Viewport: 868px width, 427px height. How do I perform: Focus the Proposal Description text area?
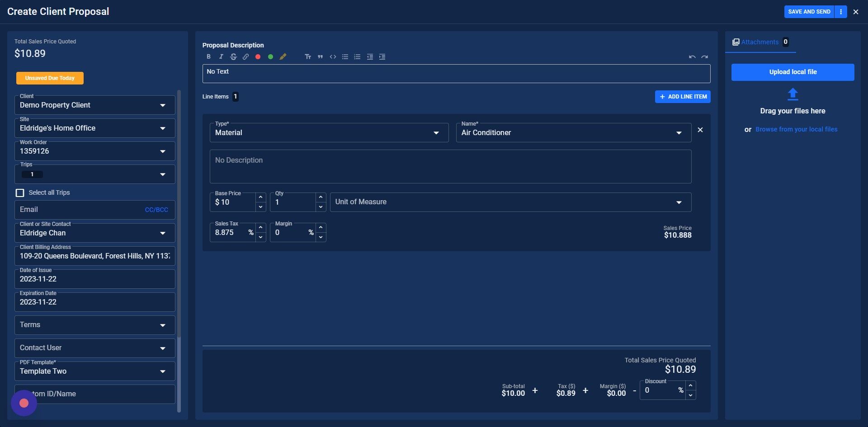coord(456,74)
